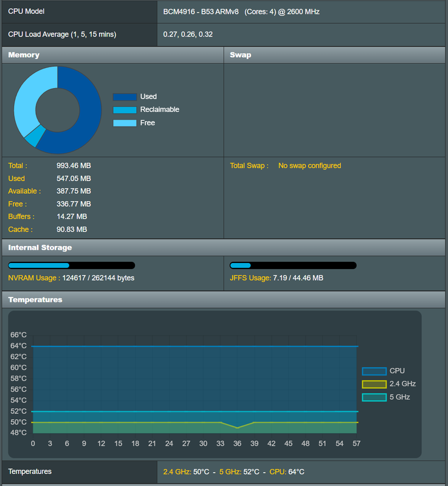Click the NVRAM usage progress bar
Viewport: 448px width, 486px height.
(x=71, y=265)
